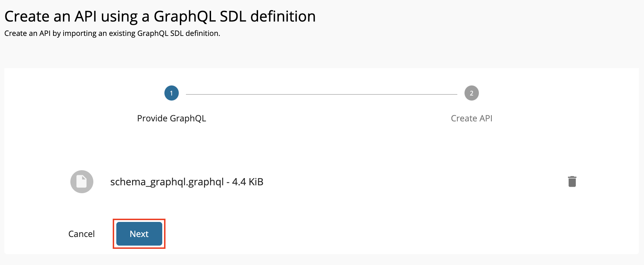Image resolution: width=644 pixels, height=265 pixels.
Task: Click the blue numbered wizard step badge
Action: (171, 93)
